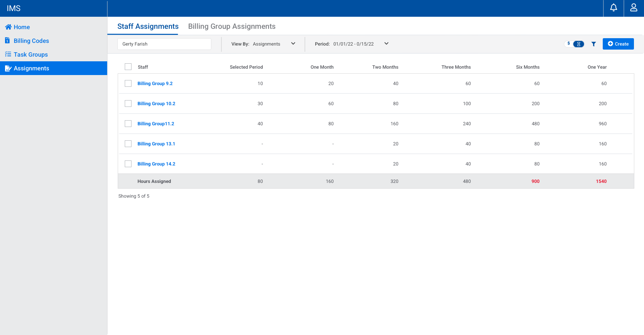Click the plus icon on Create button
Screen dimensions: 644x335
click(610, 44)
